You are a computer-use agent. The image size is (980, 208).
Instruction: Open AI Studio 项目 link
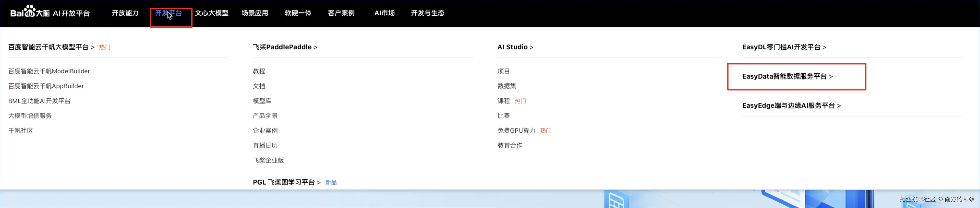(504, 71)
